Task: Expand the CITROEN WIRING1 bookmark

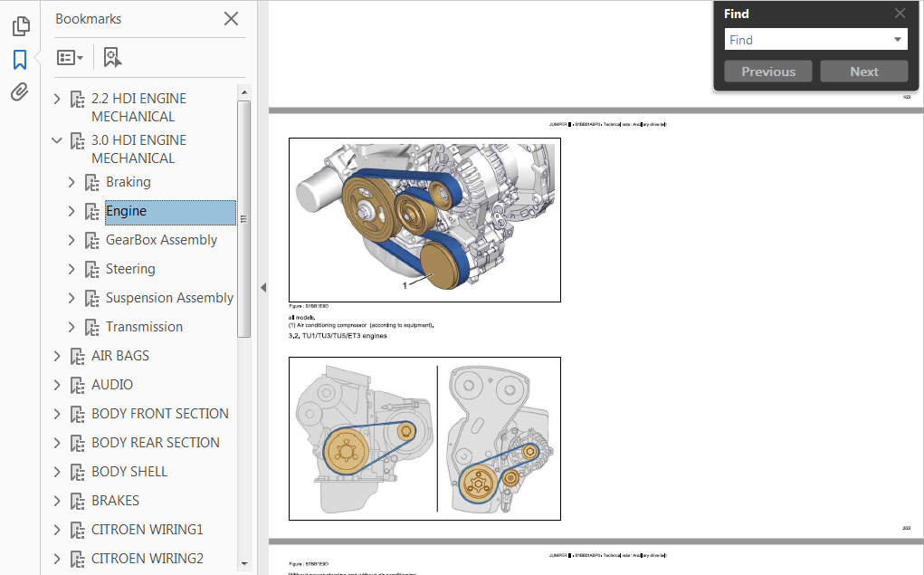Action: pos(57,530)
